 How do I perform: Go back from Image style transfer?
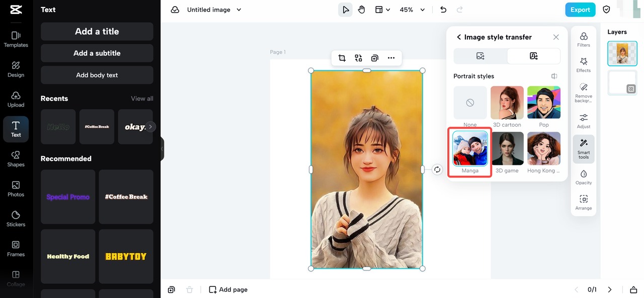pyautogui.click(x=459, y=37)
